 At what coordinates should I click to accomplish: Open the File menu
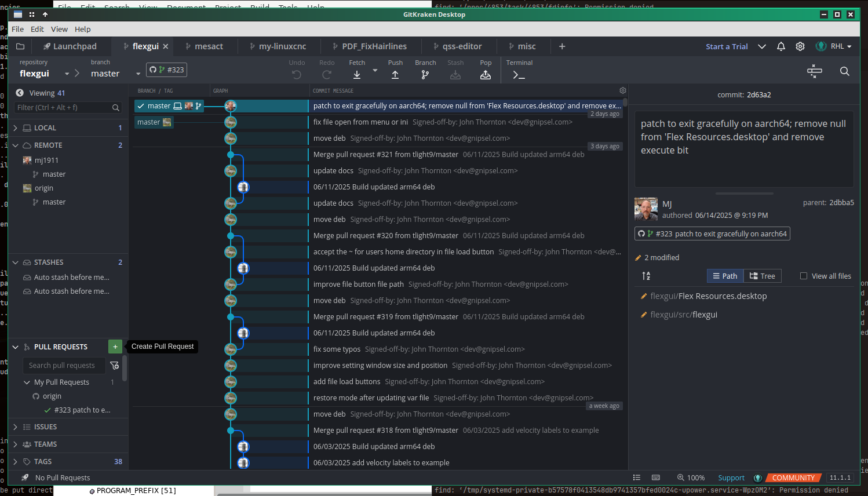click(18, 29)
